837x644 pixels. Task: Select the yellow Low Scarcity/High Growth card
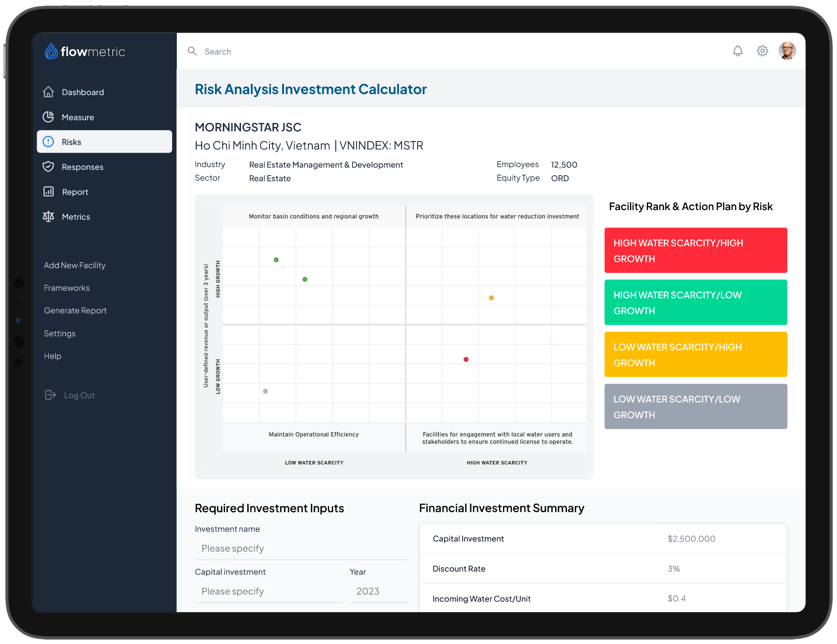(x=696, y=354)
